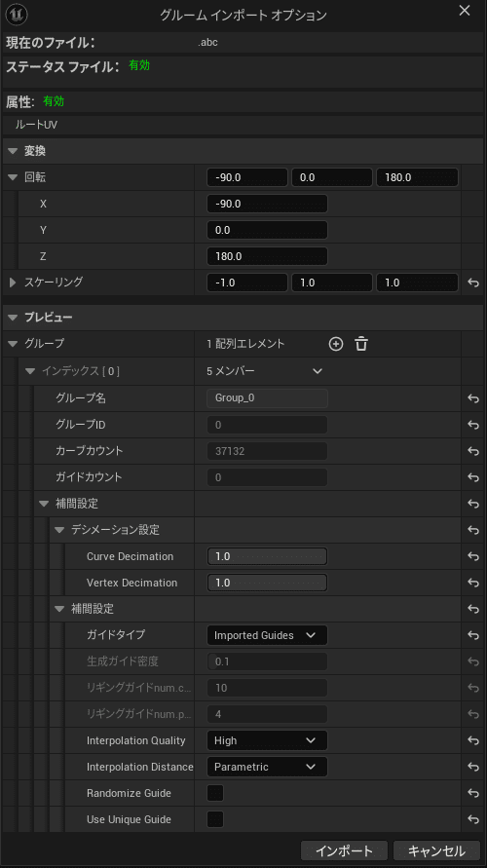The height and width of the screenshot is (868, 487).
Task: Click the スケーリング last 1.0 field
Action: 417,283
